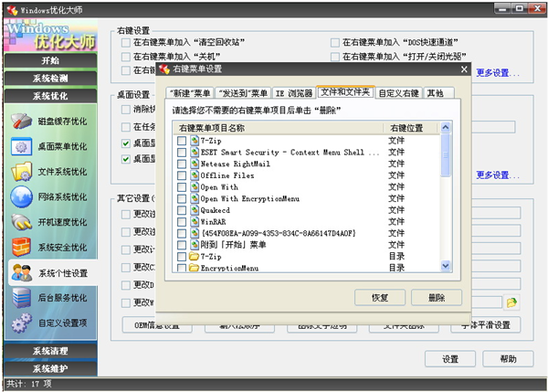Open 系统安全优化 firewall icon
Image resolution: width=548 pixels, height=392 pixels.
coord(21,248)
